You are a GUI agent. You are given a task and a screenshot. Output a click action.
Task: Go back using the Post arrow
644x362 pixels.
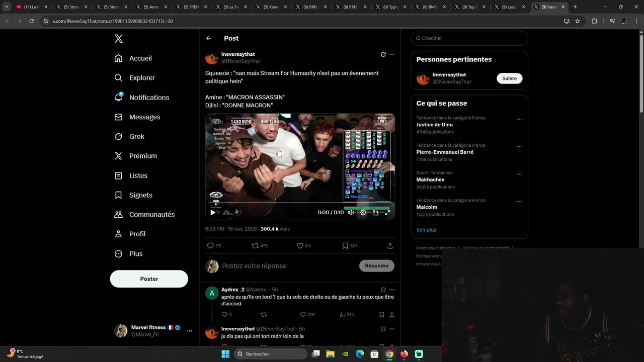click(209, 38)
